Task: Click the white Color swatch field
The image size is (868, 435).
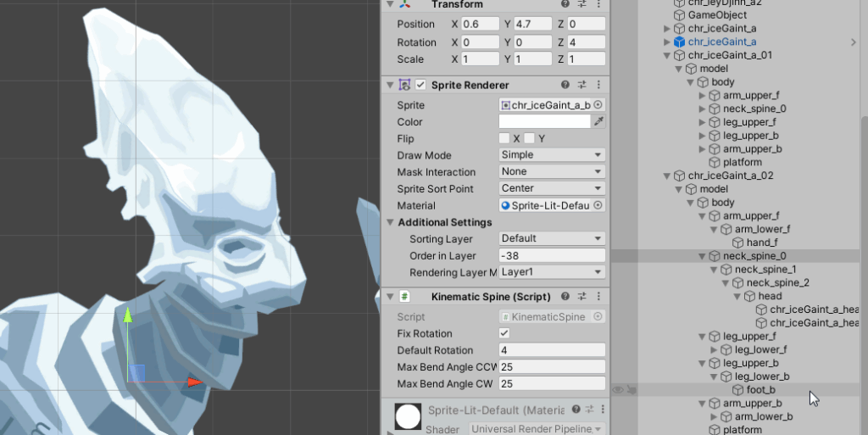Action: [x=544, y=122]
